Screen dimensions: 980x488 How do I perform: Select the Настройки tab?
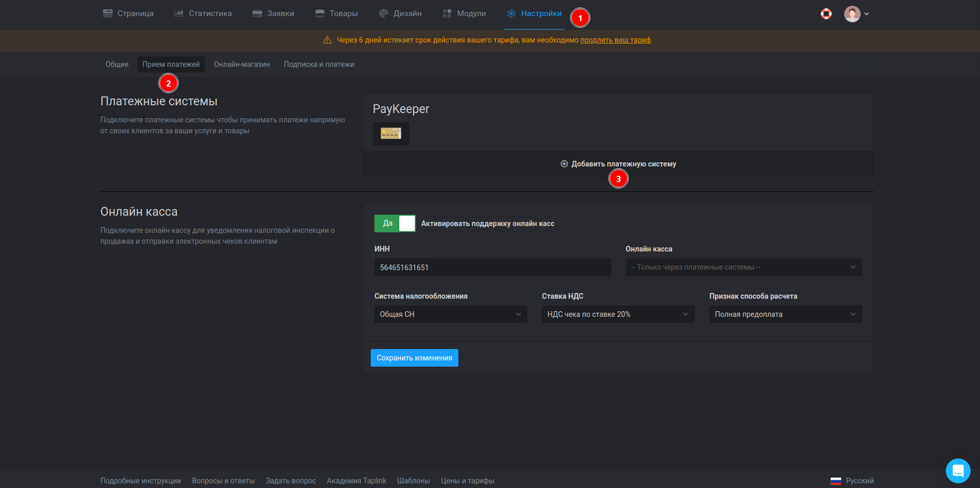pyautogui.click(x=534, y=13)
